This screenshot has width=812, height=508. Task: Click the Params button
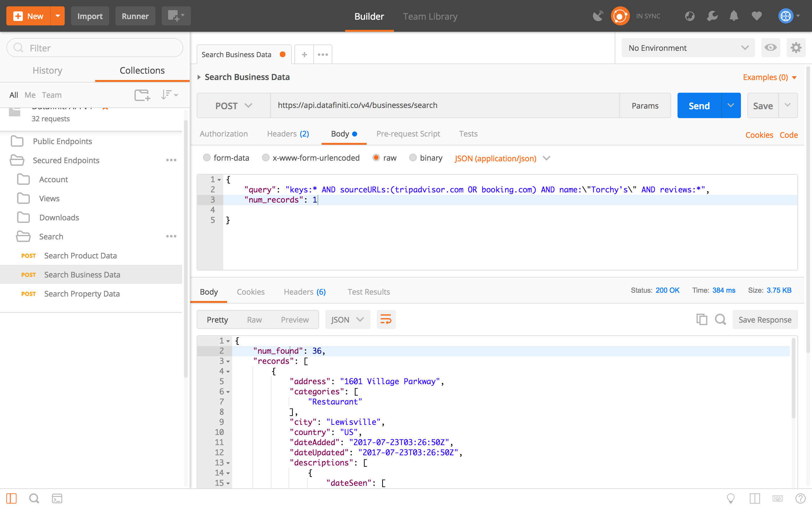(x=645, y=105)
